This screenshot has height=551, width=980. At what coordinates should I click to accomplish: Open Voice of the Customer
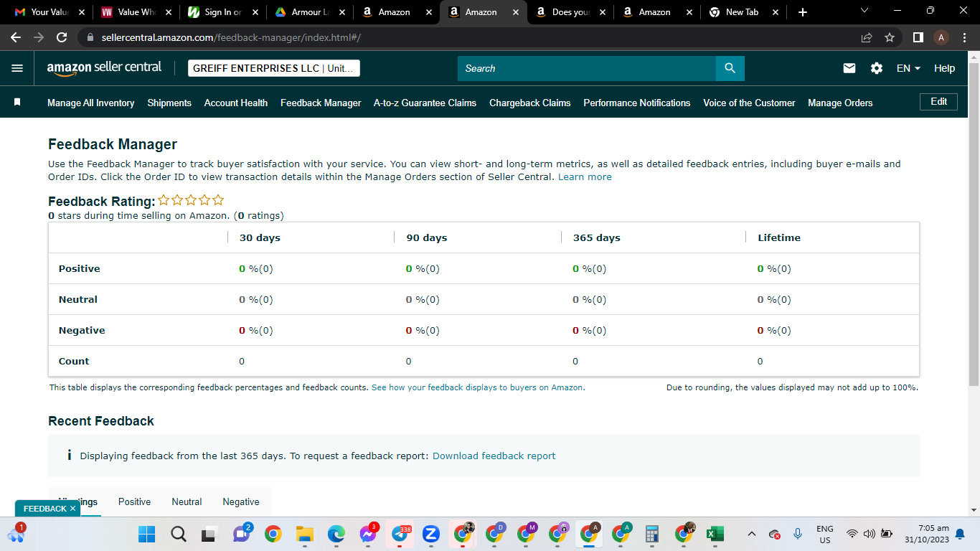click(749, 103)
